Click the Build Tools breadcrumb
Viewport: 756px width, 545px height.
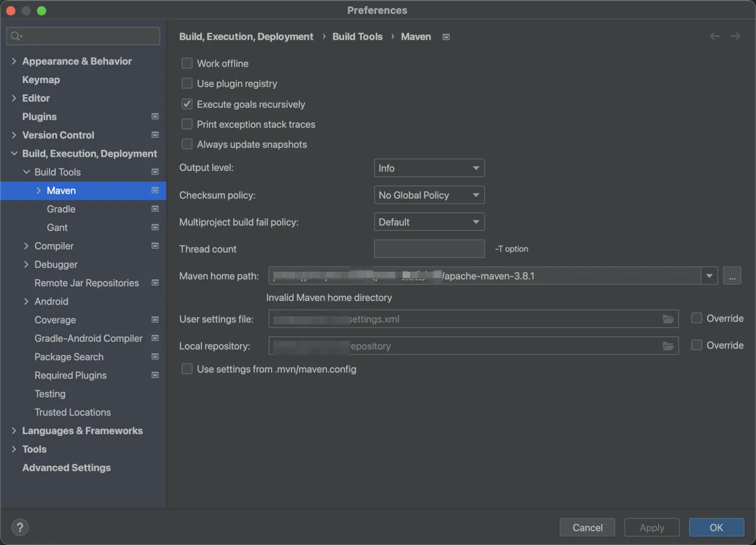pyautogui.click(x=357, y=36)
